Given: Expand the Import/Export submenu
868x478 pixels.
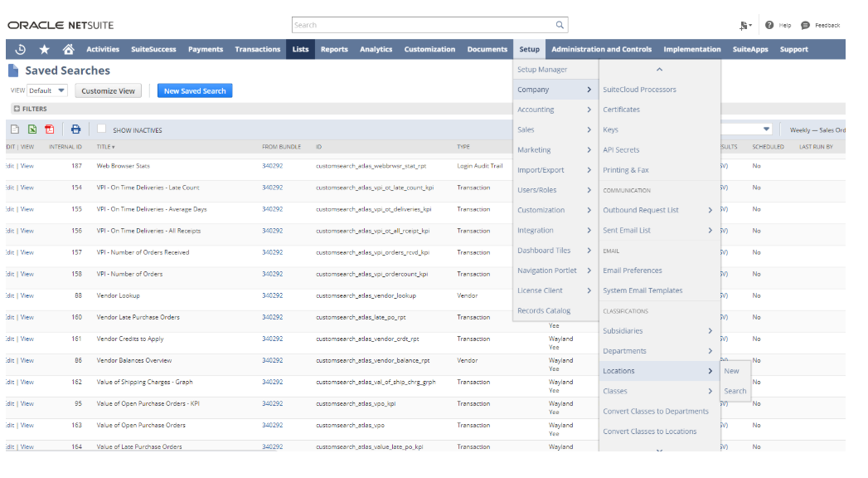Looking at the screenshot, I should (x=555, y=170).
